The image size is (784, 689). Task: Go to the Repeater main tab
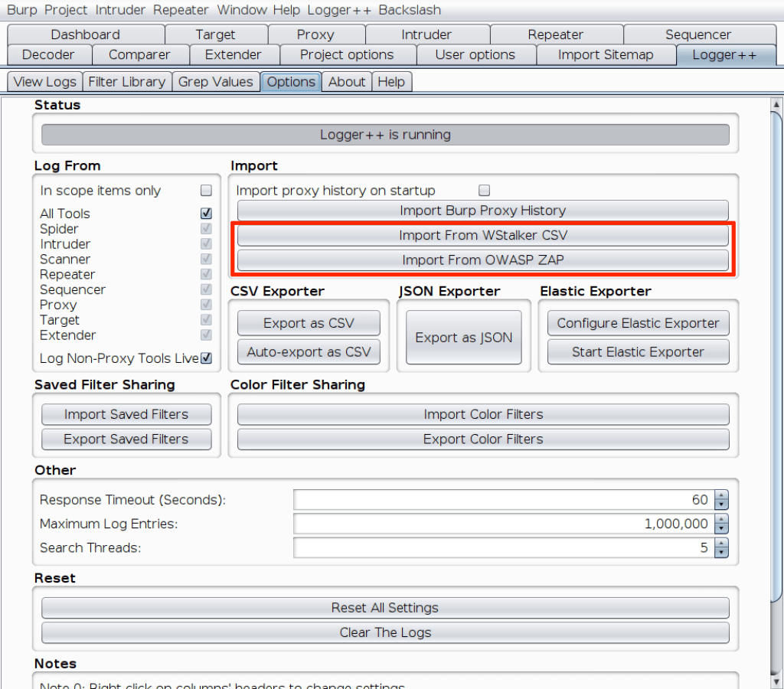tap(556, 34)
